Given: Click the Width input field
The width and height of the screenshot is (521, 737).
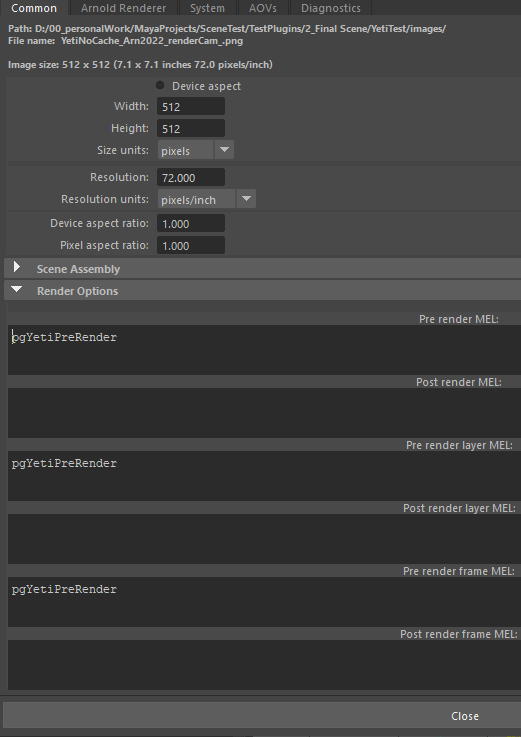Looking at the screenshot, I should pyautogui.click(x=191, y=106).
